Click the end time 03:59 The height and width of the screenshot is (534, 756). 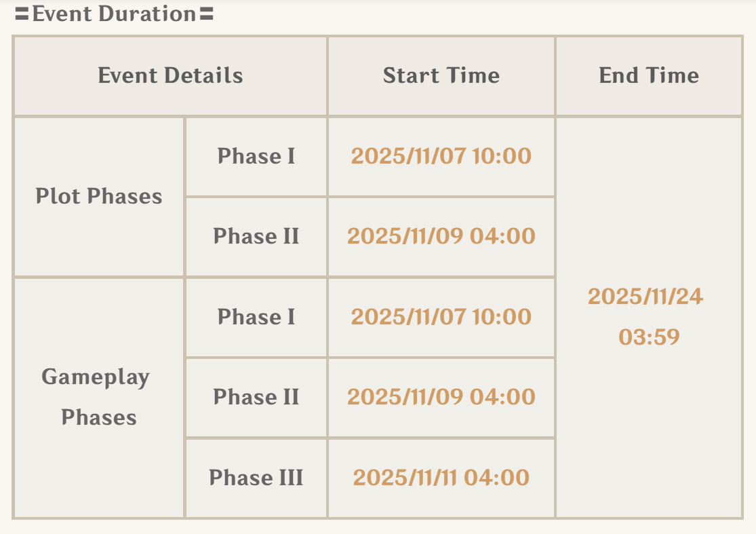(649, 337)
